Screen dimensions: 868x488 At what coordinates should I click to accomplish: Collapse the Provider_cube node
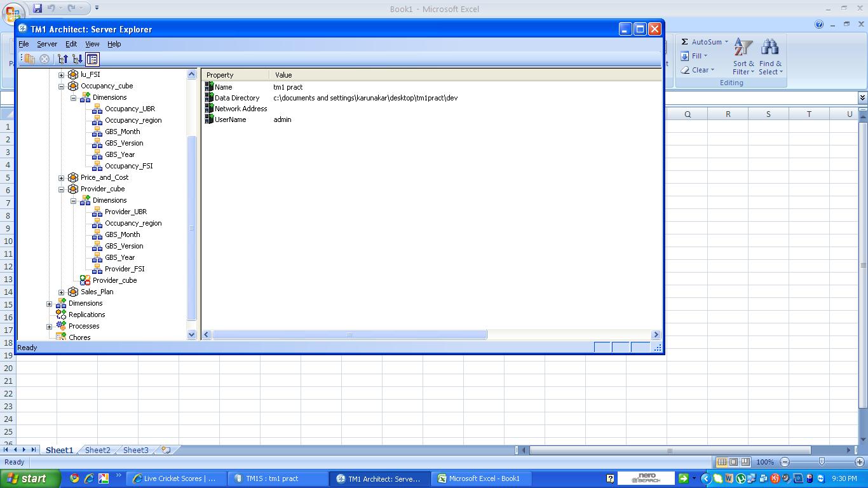coord(62,189)
